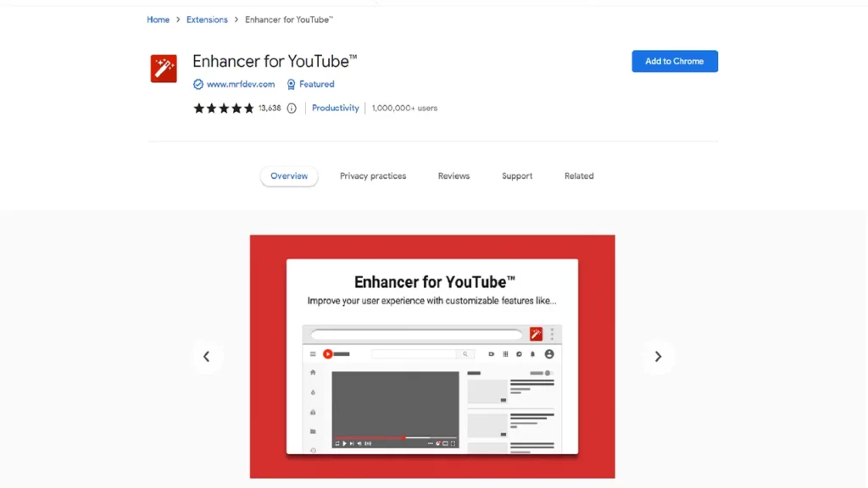Select the Overview tab
868x488 pixels.
289,176
